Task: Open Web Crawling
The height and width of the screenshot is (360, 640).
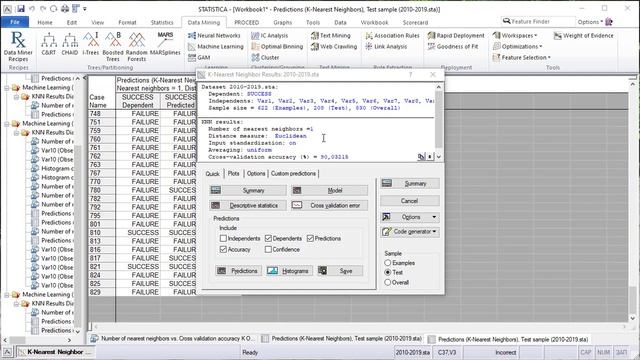Action: click(334, 47)
